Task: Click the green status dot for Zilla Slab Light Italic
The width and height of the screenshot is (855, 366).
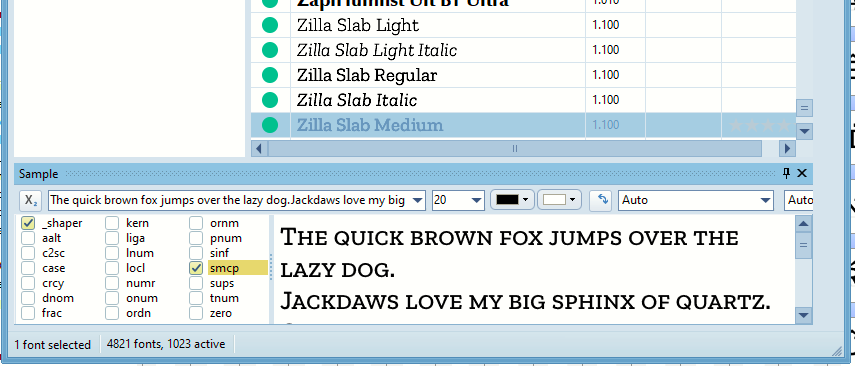Action: 270,50
